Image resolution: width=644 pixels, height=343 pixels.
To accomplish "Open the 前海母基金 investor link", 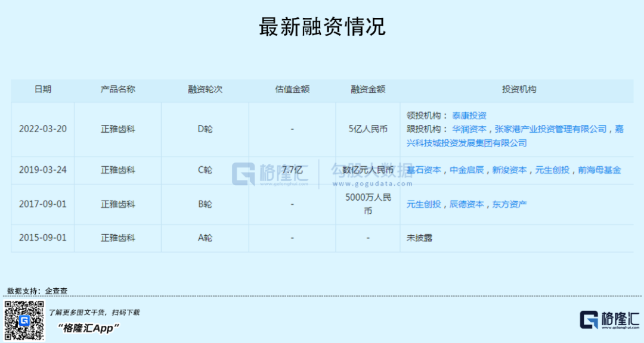I will pos(599,170).
